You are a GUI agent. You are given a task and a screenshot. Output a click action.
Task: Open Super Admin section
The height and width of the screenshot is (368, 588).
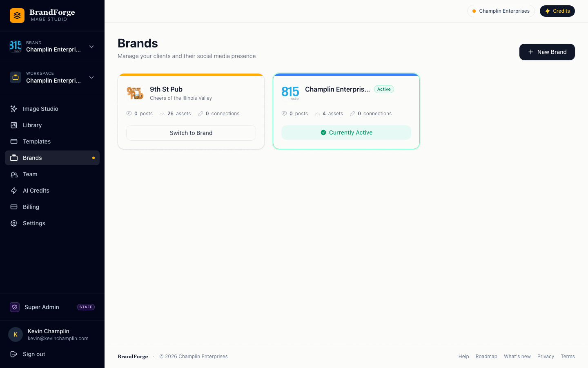point(52,307)
